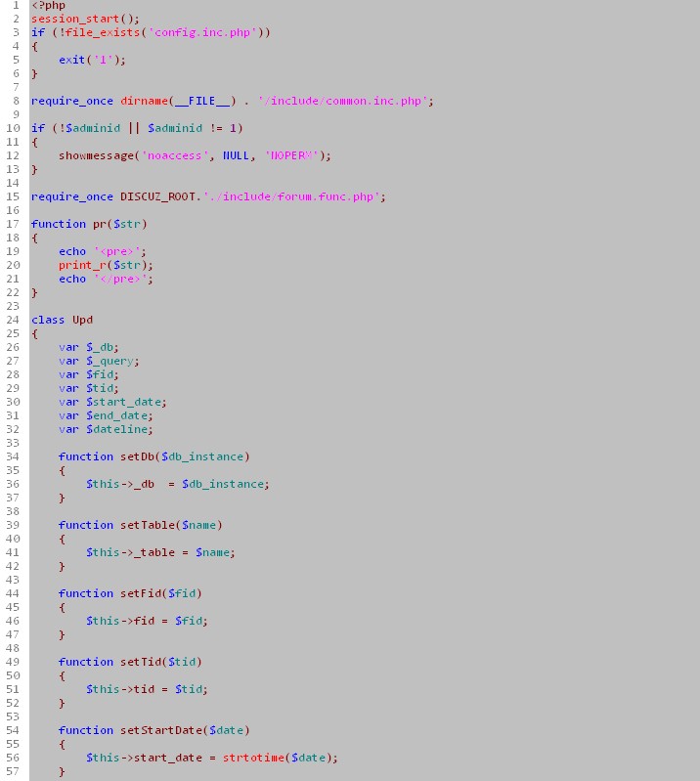
Task: Click 'function setStartDate($date)' line
Action: point(153,730)
